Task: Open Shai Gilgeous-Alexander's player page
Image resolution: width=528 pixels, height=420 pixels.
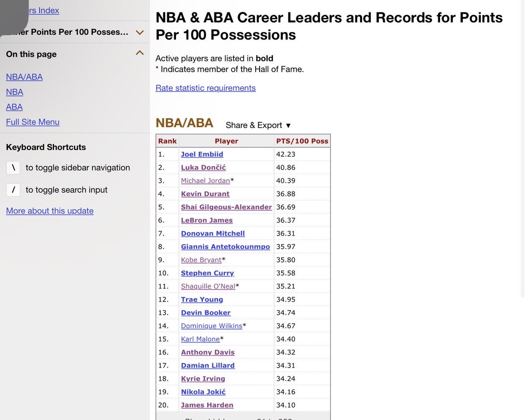Action: pos(226,207)
